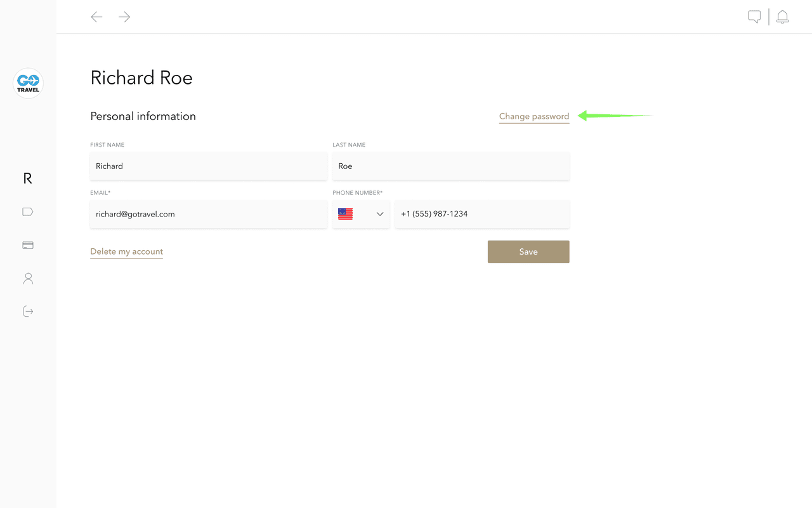Open the Change password link
Screen dimensions: 812x508
[534, 116]
